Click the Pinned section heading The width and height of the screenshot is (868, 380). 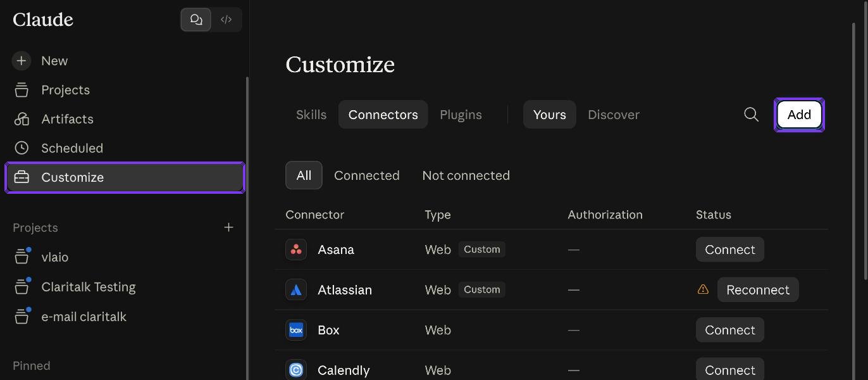click(32, 365)
